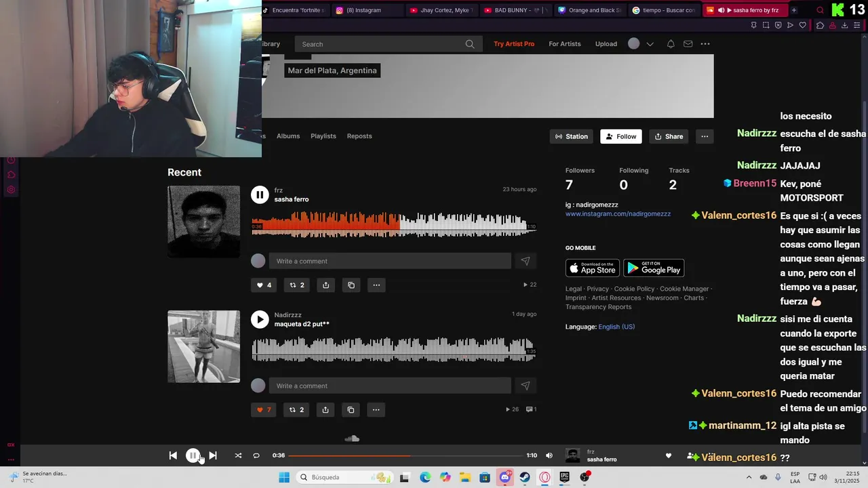Open Epic Games from the taskbar
This screenshot has width=868, height=488.
click(564, 477)
